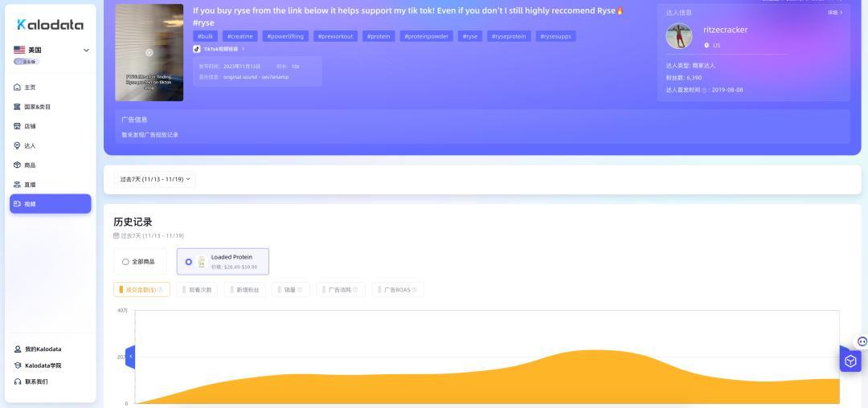Click the floating cube icon button
This screenshot has height=408, width=868.
click(x=850, y=361)
